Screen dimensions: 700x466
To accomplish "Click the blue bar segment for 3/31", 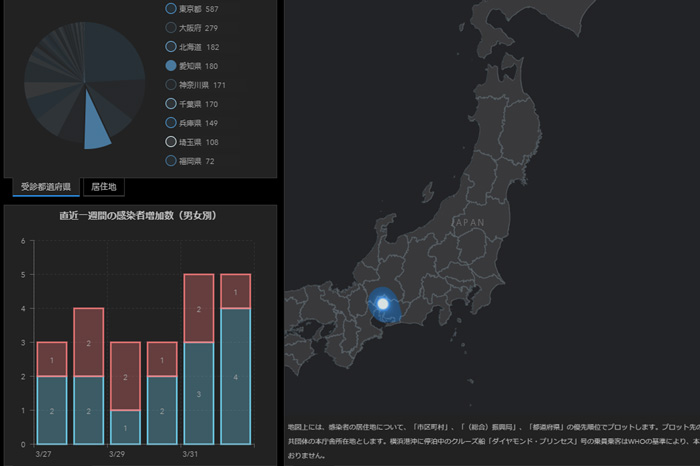I will (199, 393).
